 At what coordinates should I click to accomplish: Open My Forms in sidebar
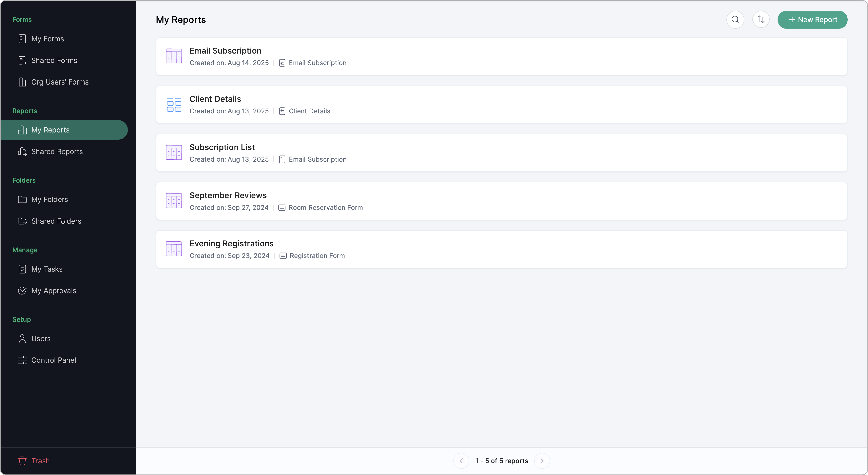pyautogui.click(x=48, y=39)
